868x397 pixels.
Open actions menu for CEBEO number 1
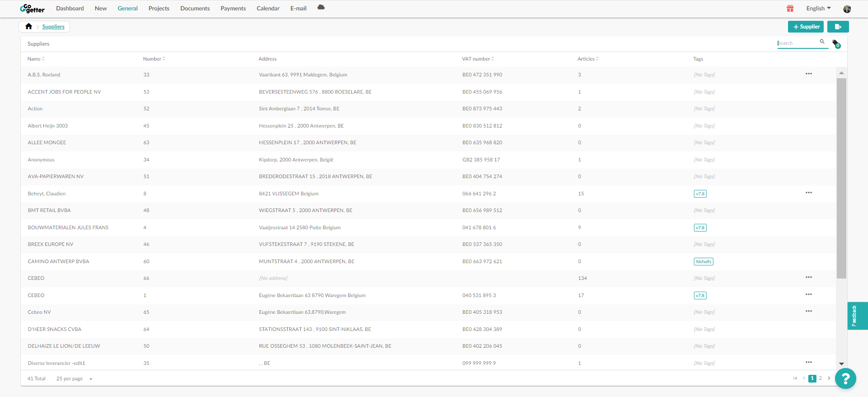(809, 294)
